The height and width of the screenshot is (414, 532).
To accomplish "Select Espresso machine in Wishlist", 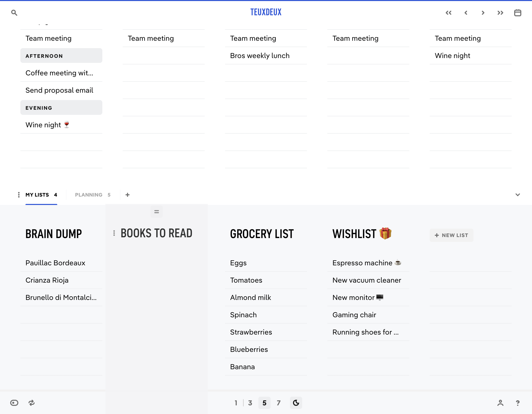I will [368, 263].
